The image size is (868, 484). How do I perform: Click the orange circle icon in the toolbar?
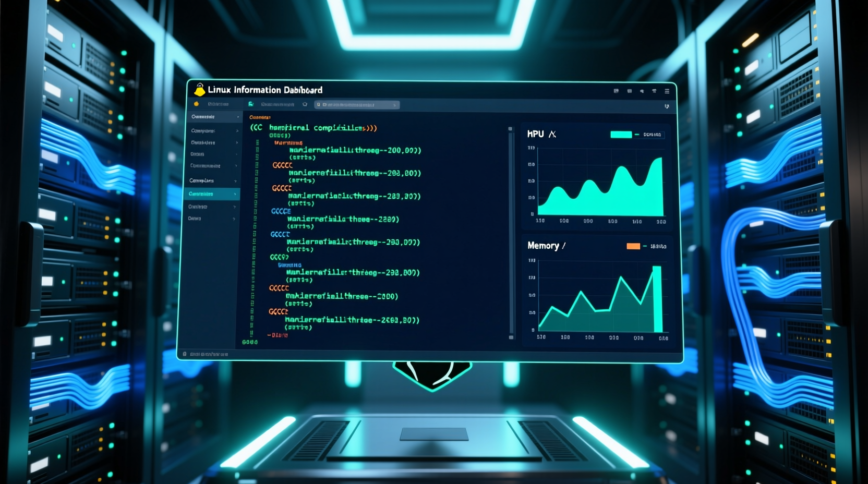[197, 104]
